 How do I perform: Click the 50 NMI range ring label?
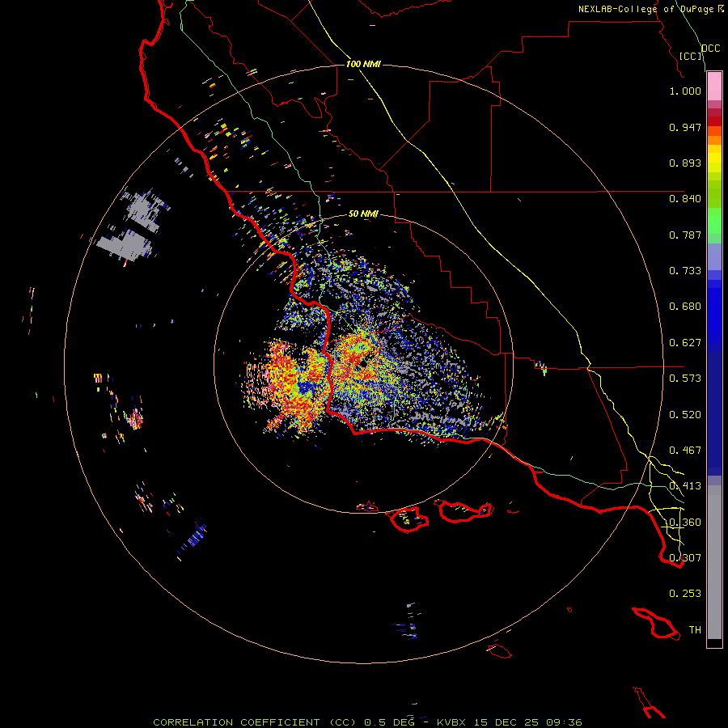click(x=363, y=214)
